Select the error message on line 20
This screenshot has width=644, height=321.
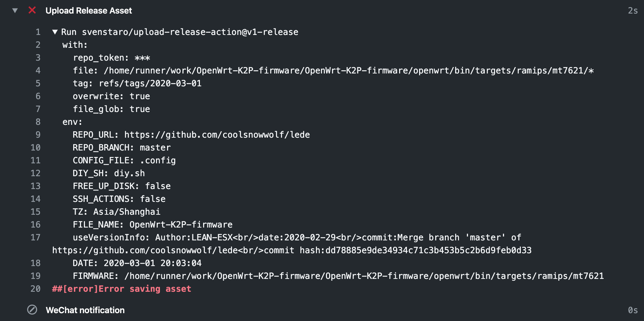click(x=121, y=289)
